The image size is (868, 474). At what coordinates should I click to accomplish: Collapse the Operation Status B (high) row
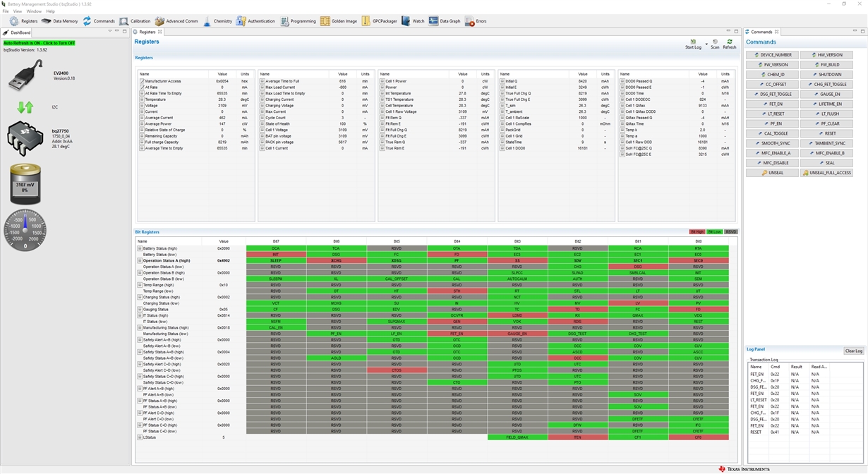[x=140, y=273]
